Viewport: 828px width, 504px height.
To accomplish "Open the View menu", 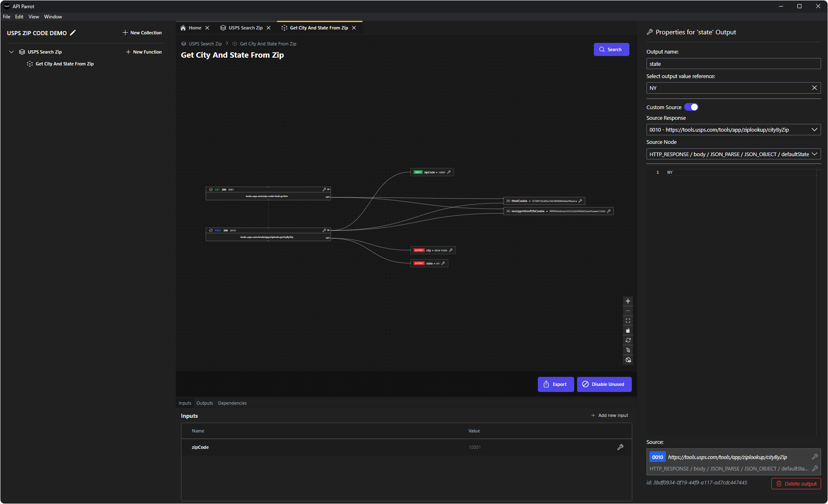I will pos(34,16).
